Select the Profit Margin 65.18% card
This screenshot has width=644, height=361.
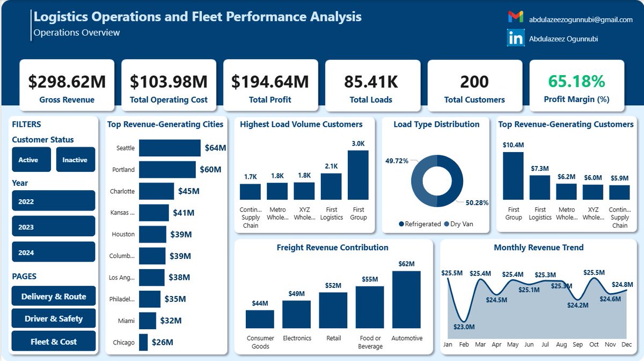[x=577, y=85]
